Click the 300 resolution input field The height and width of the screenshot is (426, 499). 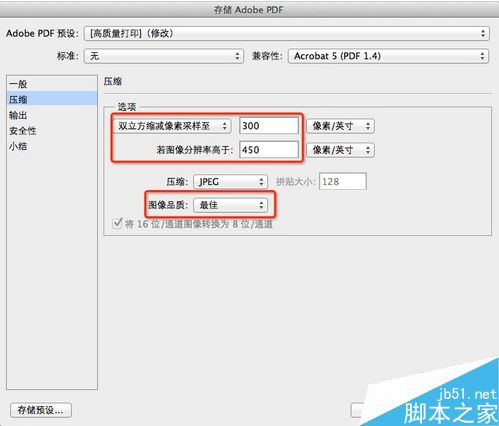click(269, 126)
